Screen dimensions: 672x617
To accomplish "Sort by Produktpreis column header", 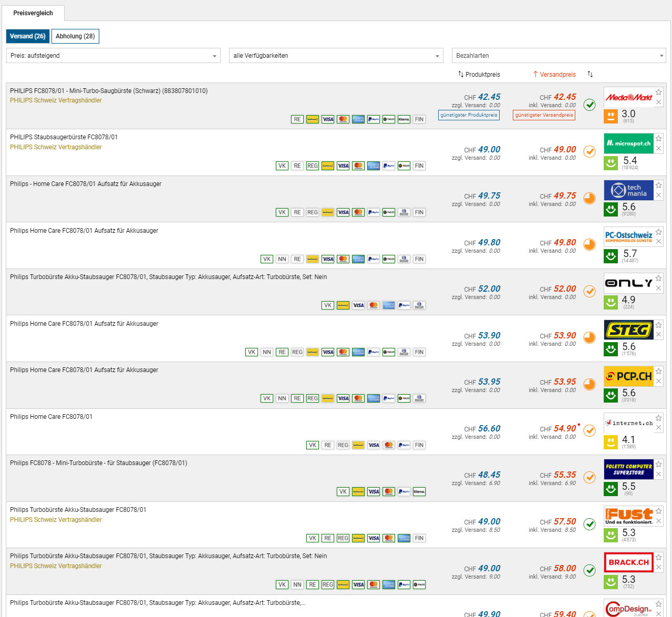I will tap(479, 74).
